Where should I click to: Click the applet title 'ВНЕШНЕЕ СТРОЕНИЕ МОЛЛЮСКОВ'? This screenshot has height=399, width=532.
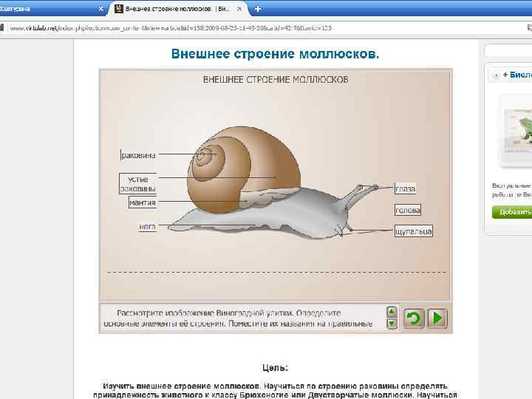(x=276, y=79)
